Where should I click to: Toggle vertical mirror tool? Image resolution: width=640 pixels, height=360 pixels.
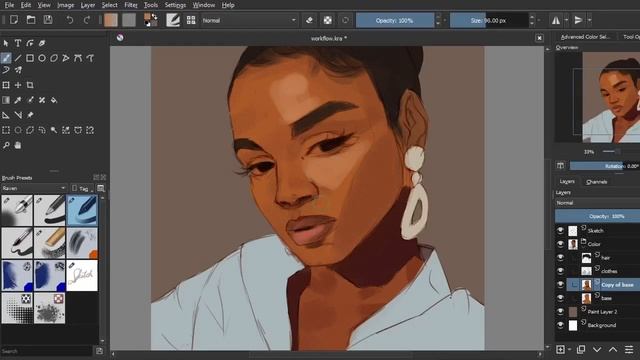[578, 20]
